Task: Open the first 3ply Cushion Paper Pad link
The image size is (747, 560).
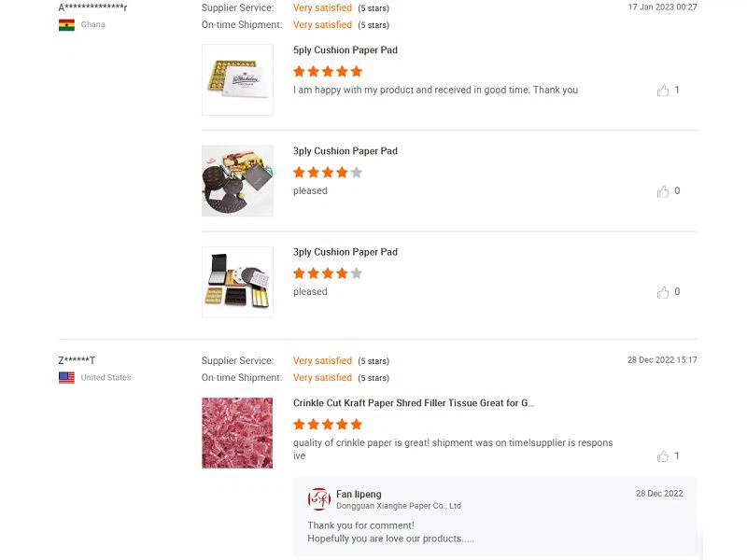Action: pos(345,151)
